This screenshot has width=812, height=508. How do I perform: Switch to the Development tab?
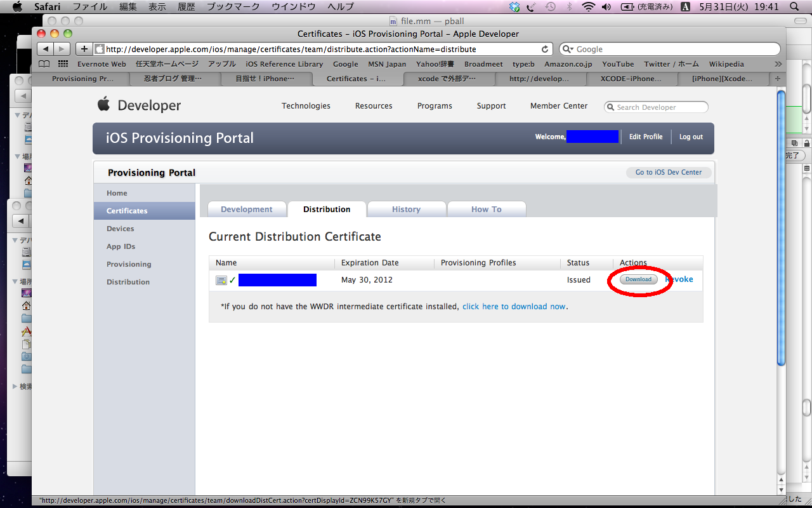coord(247,210)
